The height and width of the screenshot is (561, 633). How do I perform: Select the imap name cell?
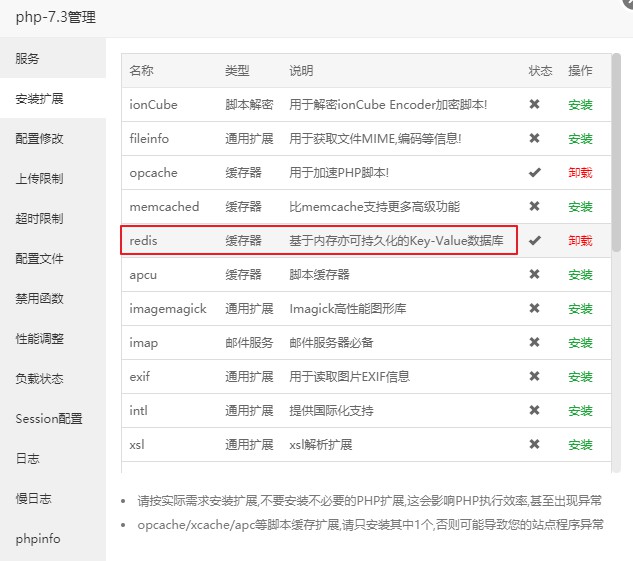[144, 343]
